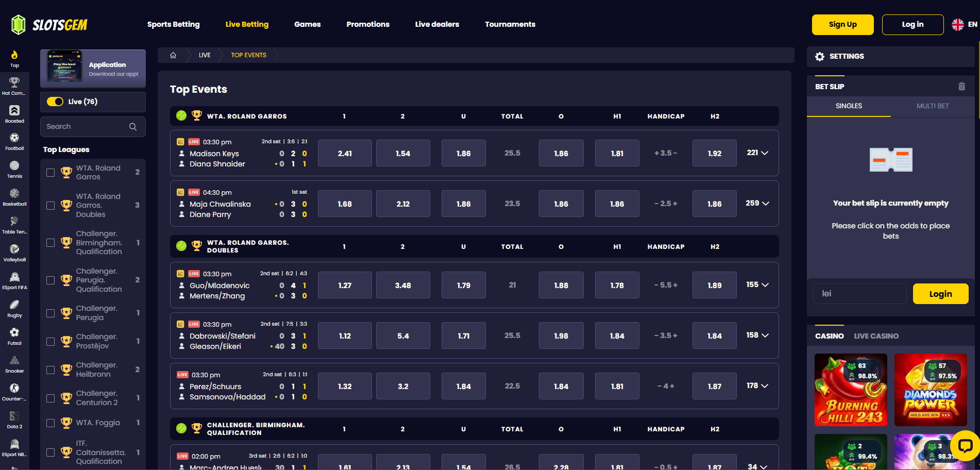Open the Top sports flame icon
980x470 pixels.
point(14,55)
